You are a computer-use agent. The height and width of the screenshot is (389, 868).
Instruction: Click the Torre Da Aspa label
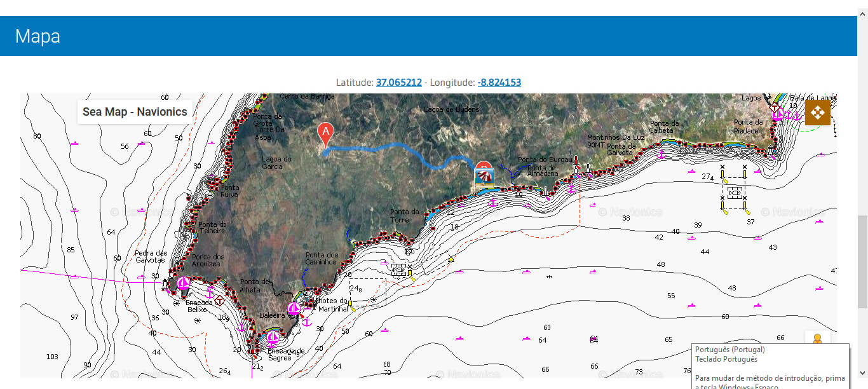[x=268, y=133]
